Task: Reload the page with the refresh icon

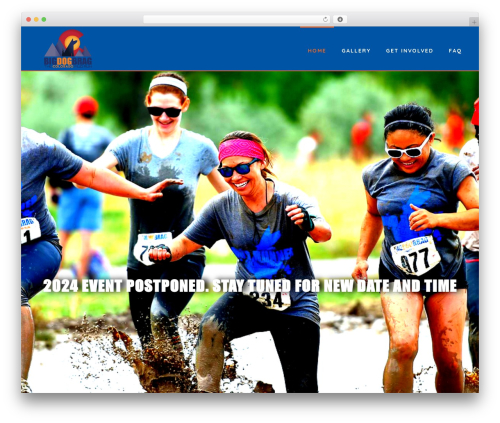Action: tap(325, 20)
